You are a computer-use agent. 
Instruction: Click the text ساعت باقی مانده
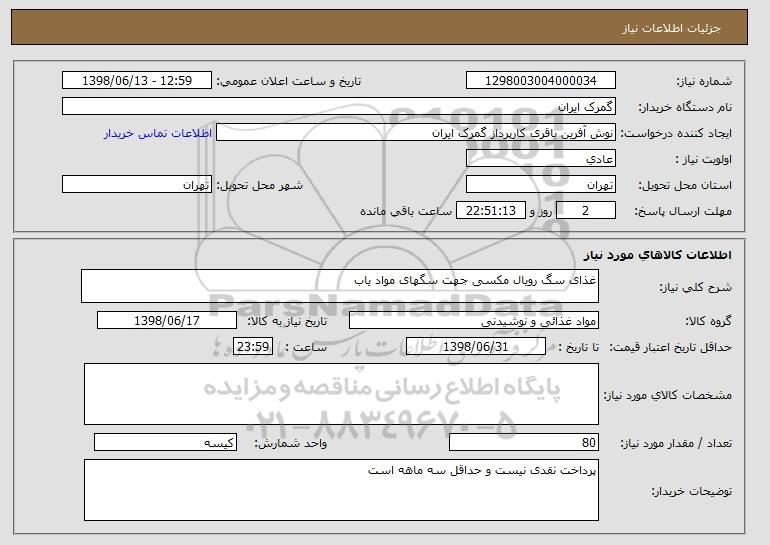[406, 211]
